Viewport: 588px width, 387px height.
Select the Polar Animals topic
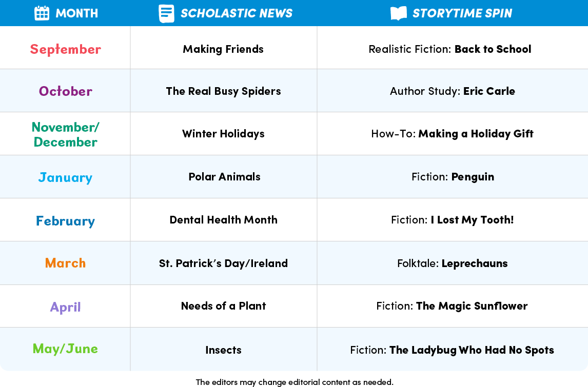tap(224, 176)
